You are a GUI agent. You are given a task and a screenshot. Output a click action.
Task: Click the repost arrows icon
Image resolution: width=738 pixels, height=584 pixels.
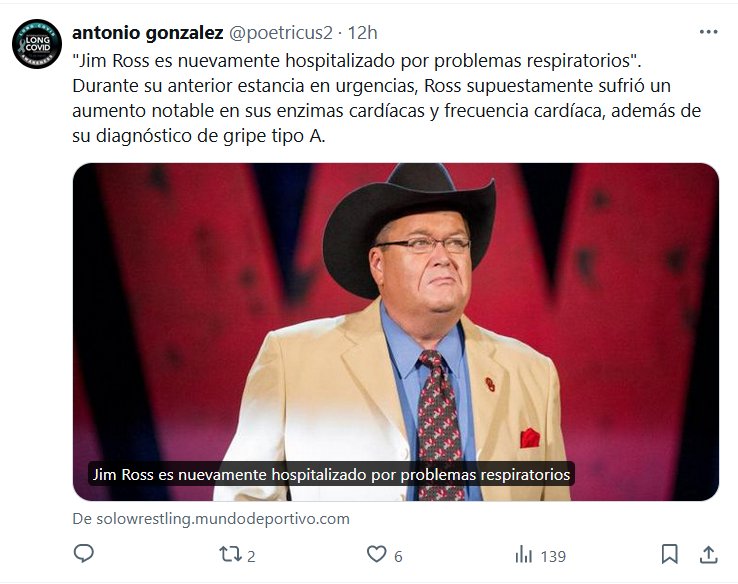(231, 554)
